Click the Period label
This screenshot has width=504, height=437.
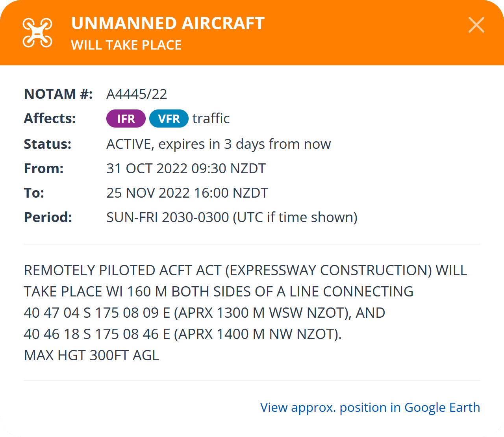coord(48,217)
